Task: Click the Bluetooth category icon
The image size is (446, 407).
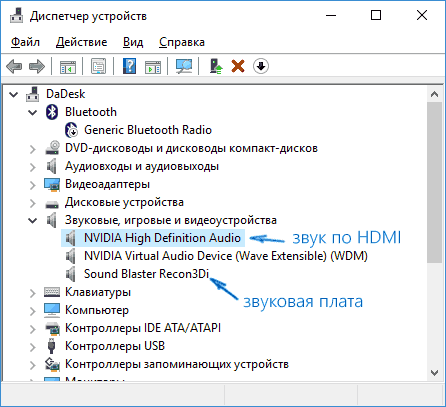Action: [52, 112]
